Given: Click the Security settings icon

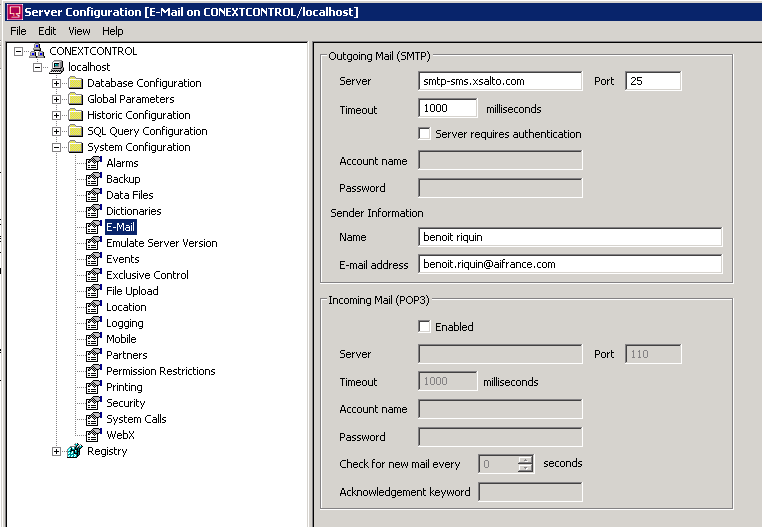Looking at the screenshot, I should (94, 403).
